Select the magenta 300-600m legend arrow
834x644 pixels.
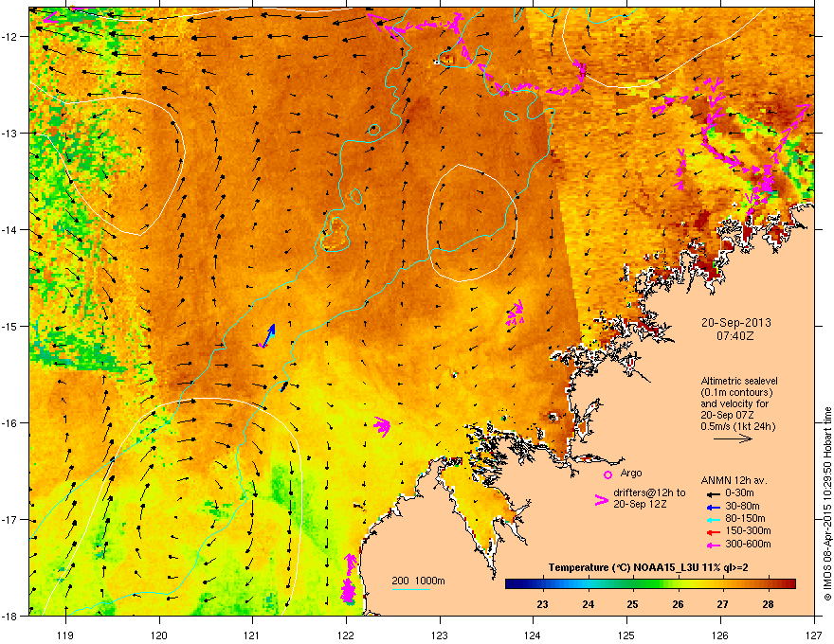coord(713,545)
